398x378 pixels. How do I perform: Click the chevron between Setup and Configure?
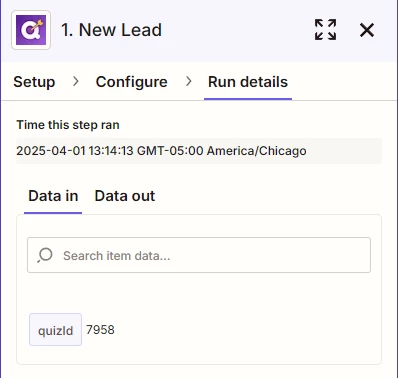(76, 81)
